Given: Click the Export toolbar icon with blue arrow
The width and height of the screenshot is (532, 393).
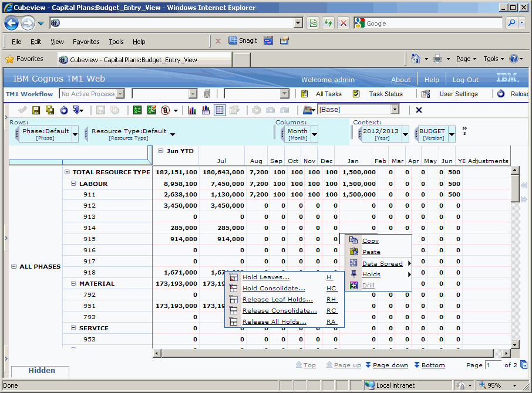Looking at the screenshot, I should tap(78, 110).
